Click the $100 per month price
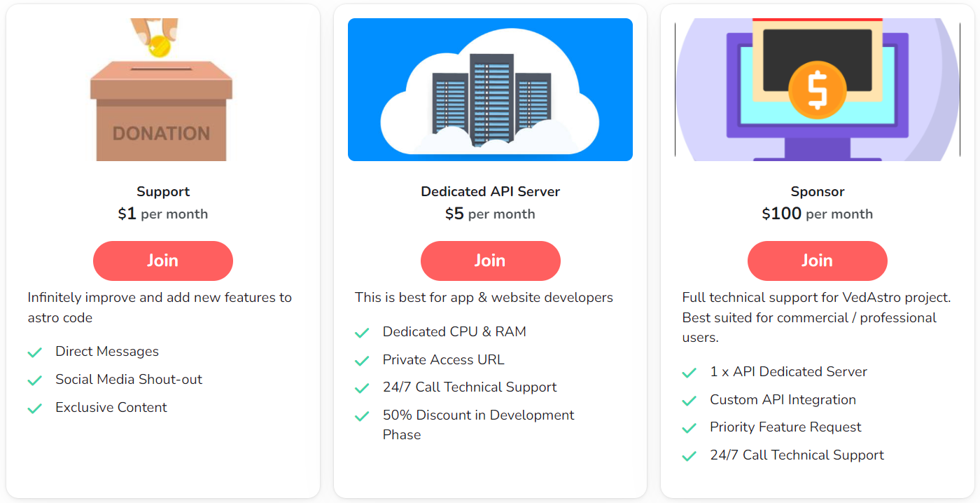This screenshot has height=503, width=980. click(x=817, y=214)
